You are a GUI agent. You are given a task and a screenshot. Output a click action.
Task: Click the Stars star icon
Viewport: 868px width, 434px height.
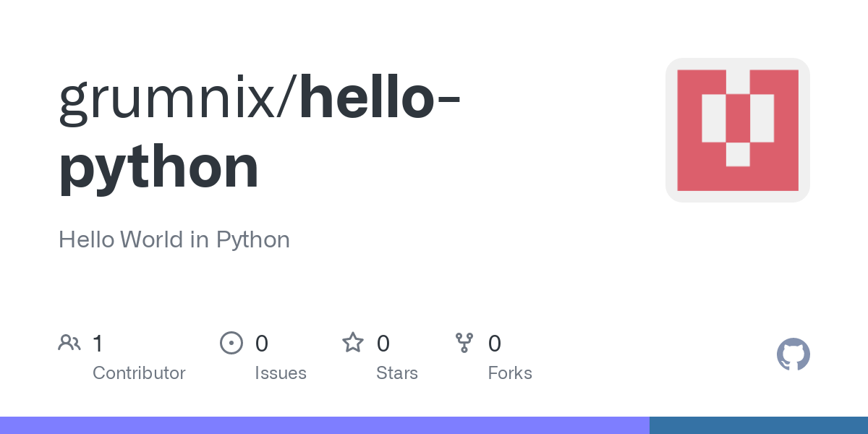pos(353,342)
